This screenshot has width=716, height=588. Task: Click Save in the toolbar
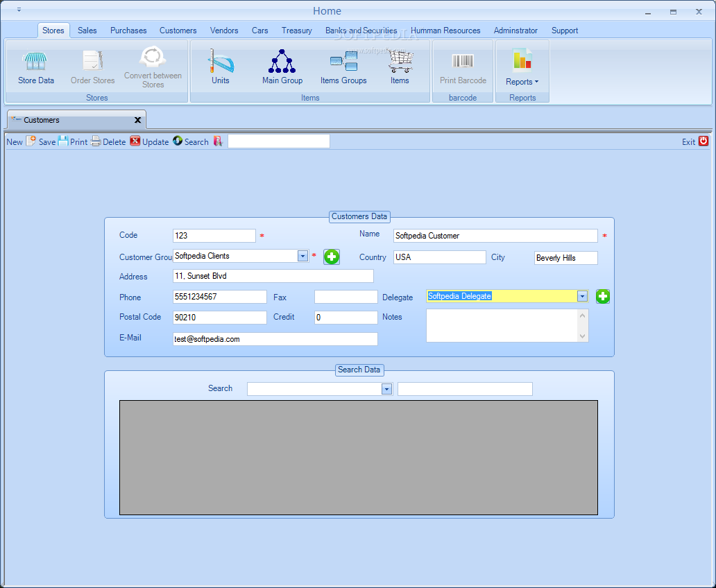click(53, 141)
